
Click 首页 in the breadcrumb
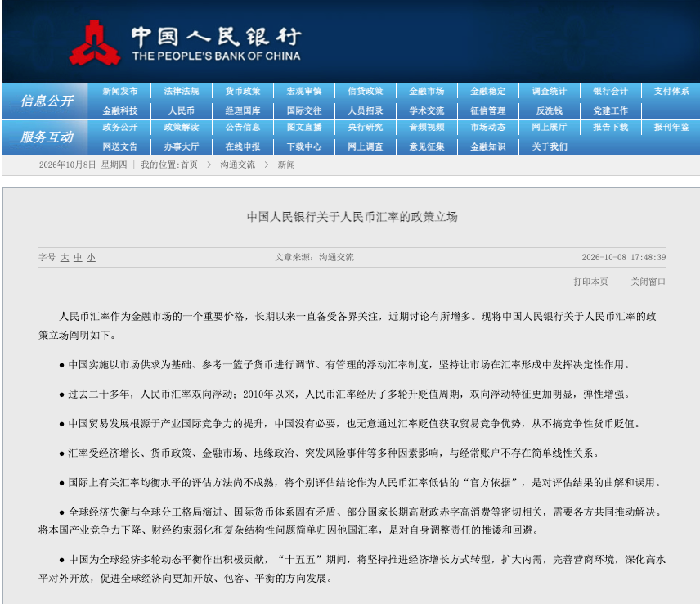click(x=189, y=165)
